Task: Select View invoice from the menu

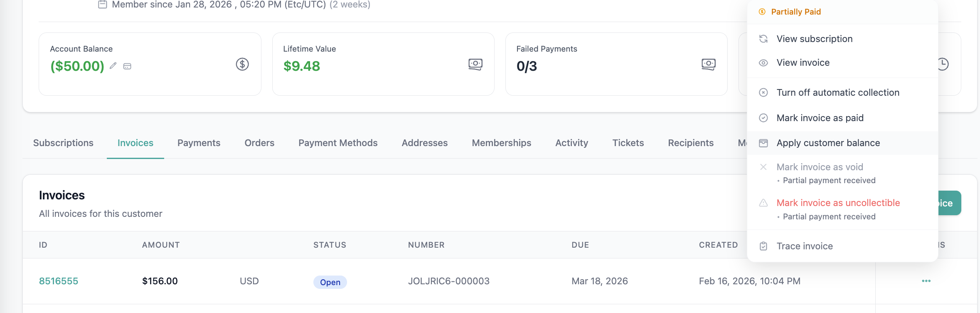Action: point(803,62)
